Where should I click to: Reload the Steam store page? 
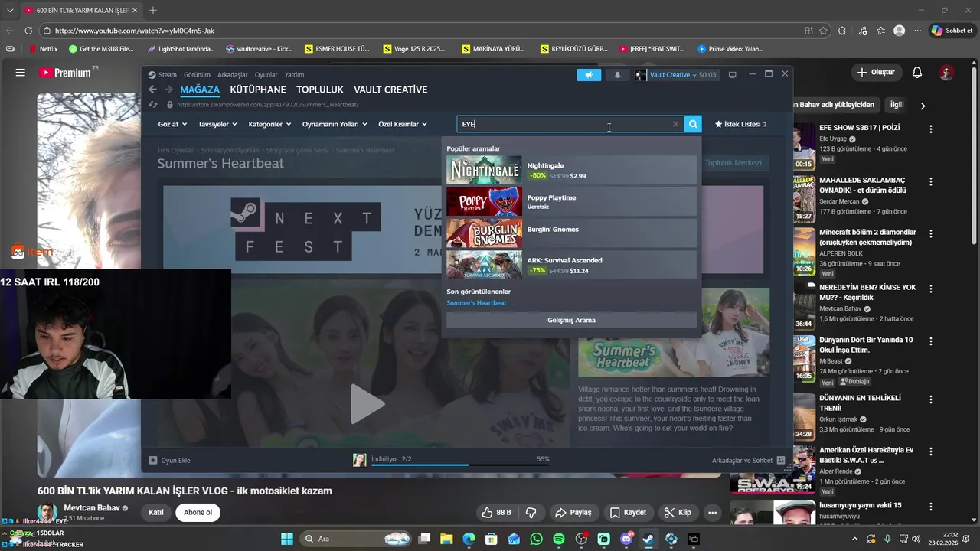[153, 105]
